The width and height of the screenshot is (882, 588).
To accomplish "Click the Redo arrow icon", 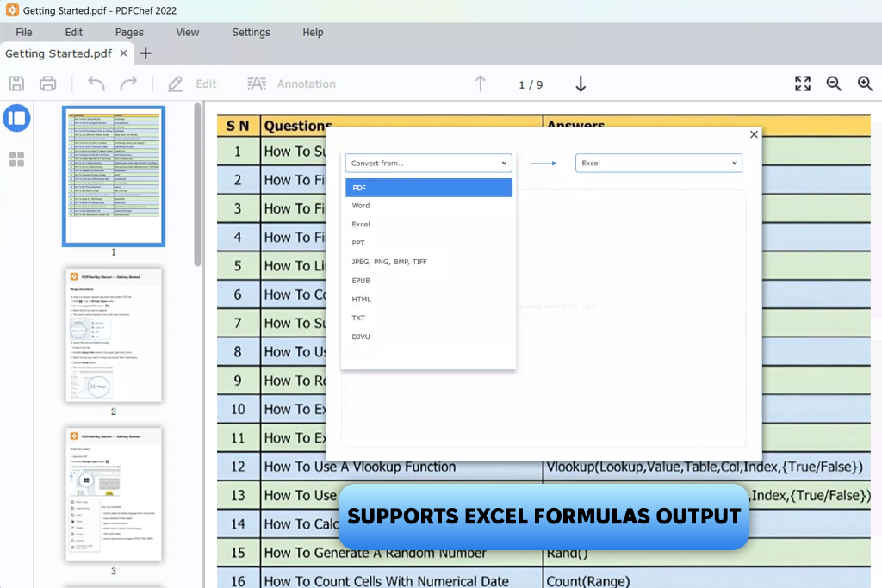I will click(x=128, y=84).
